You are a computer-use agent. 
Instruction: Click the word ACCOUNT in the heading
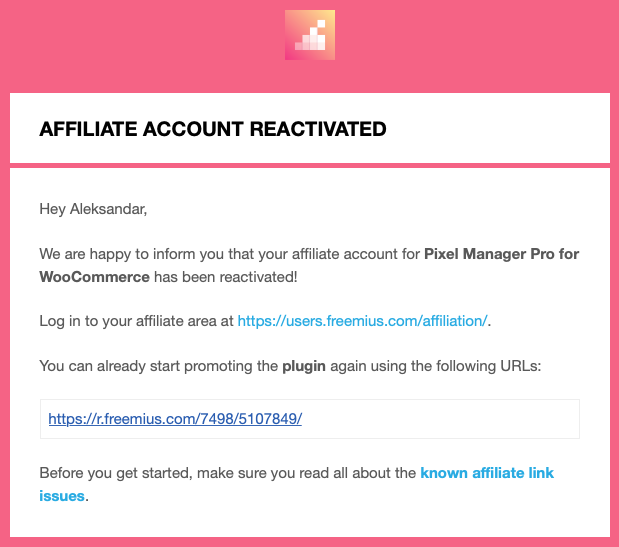pyautogui.click(x=194, y=129)
